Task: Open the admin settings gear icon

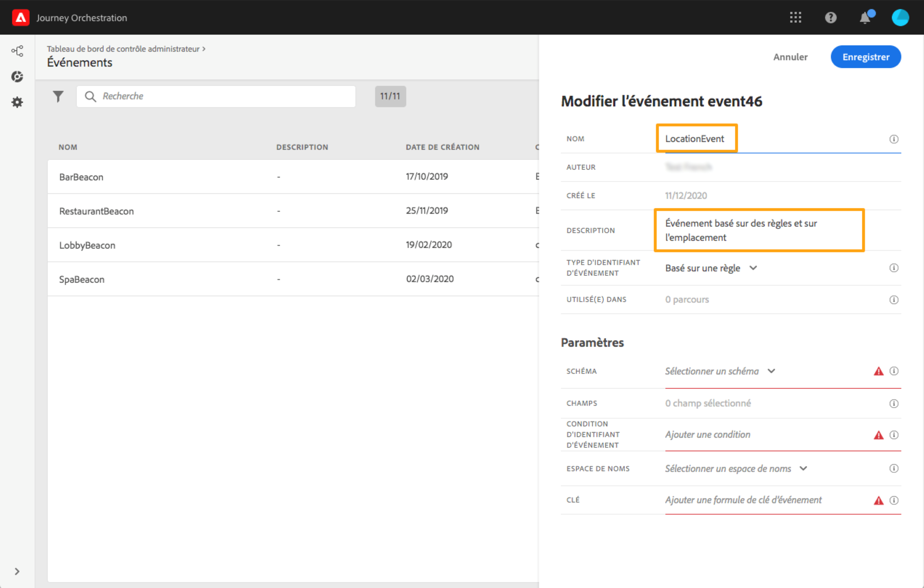Action: tap(17, 102)
